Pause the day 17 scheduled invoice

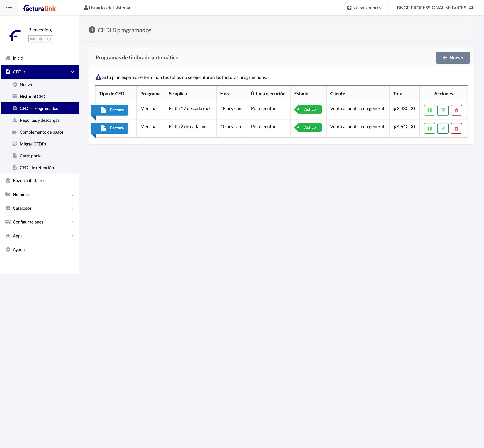click(429, 110)
